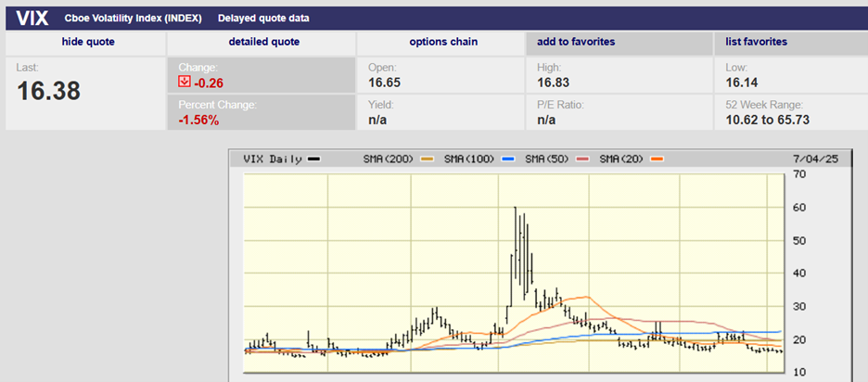Screen dimensions: 868x382
Task: Open the detailed quote view
Action: 264,42
